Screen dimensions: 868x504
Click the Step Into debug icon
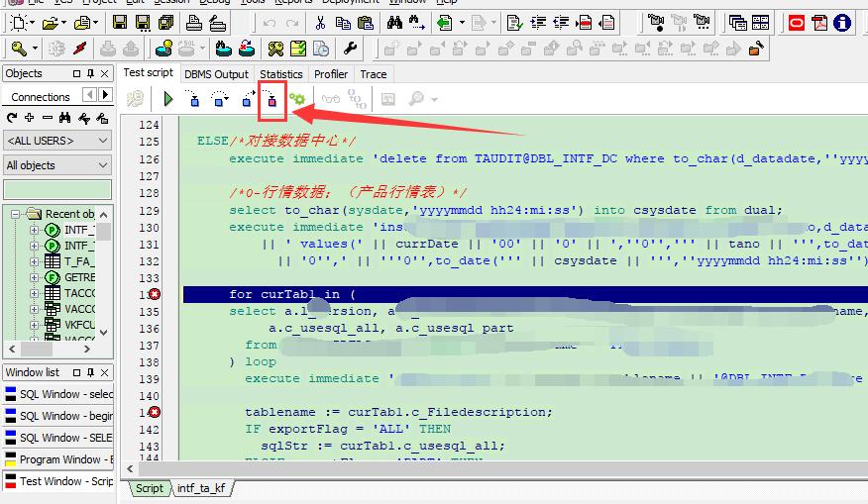pyautogui.click(x=193, y=99)
